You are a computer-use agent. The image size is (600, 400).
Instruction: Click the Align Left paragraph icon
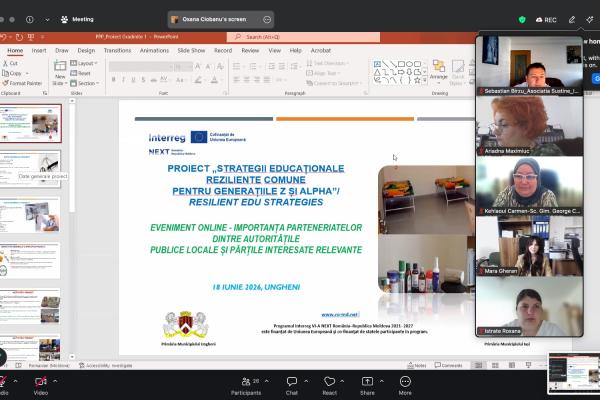tap(237, 80)
